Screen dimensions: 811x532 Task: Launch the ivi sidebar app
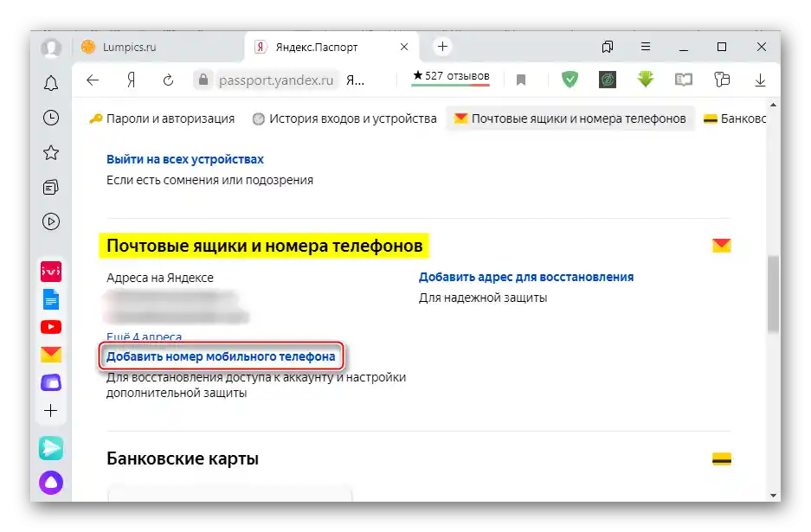51,272
